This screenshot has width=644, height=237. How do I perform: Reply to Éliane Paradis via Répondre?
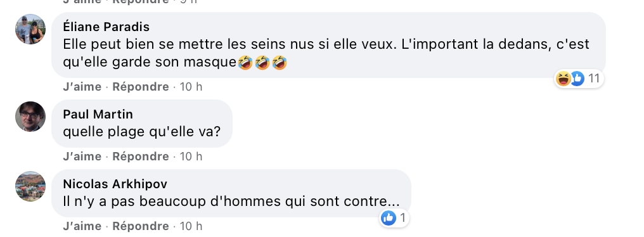(141, 87)
